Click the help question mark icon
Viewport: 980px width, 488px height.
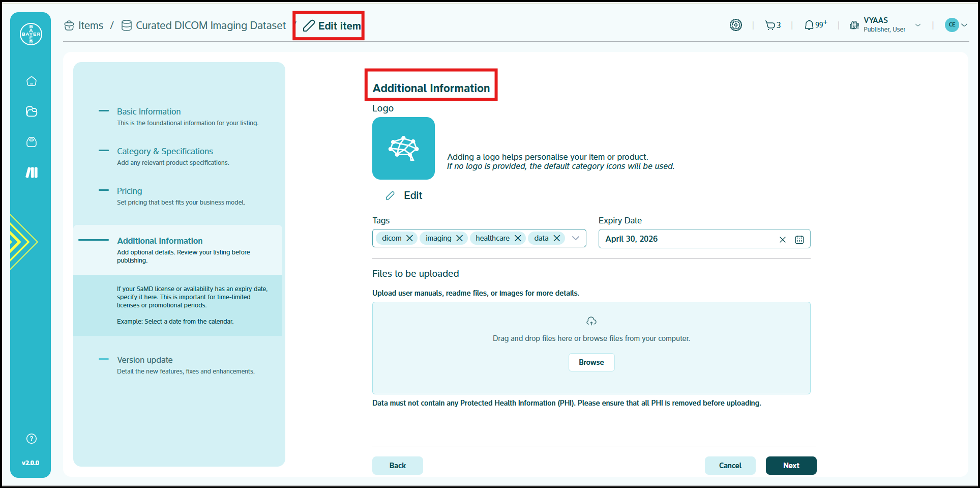pyautogui.click(x=31, y=438)
